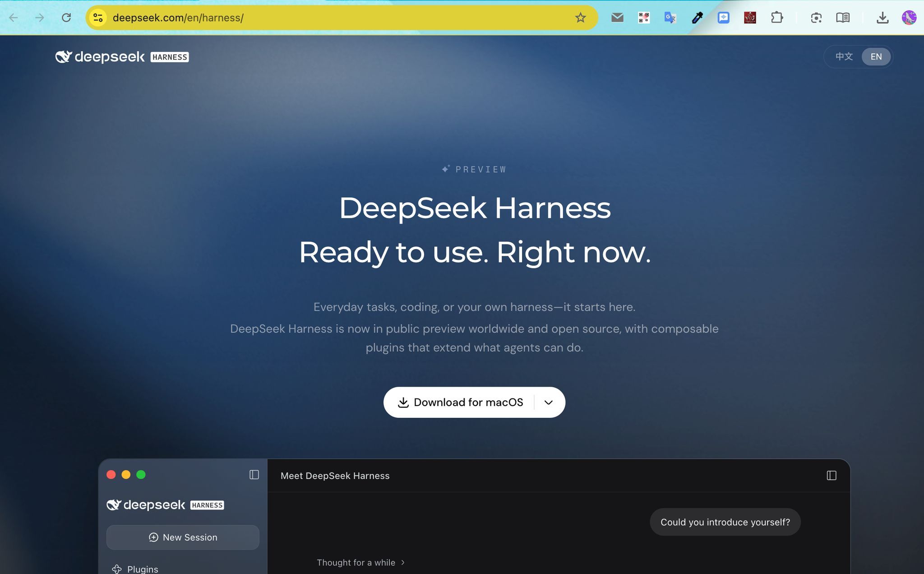
Task: Click the deepseek Harness logo in app sidebar
Action: coord(165,505)
